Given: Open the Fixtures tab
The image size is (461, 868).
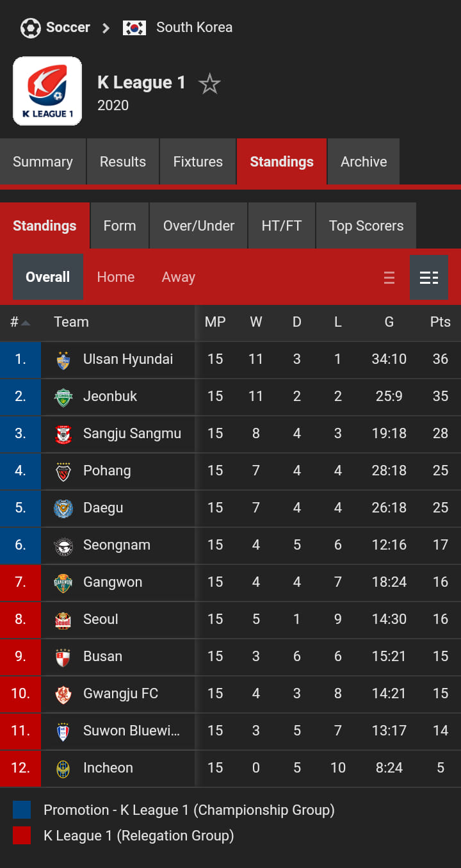Looking at the screenshot, I should pos(198,161).
